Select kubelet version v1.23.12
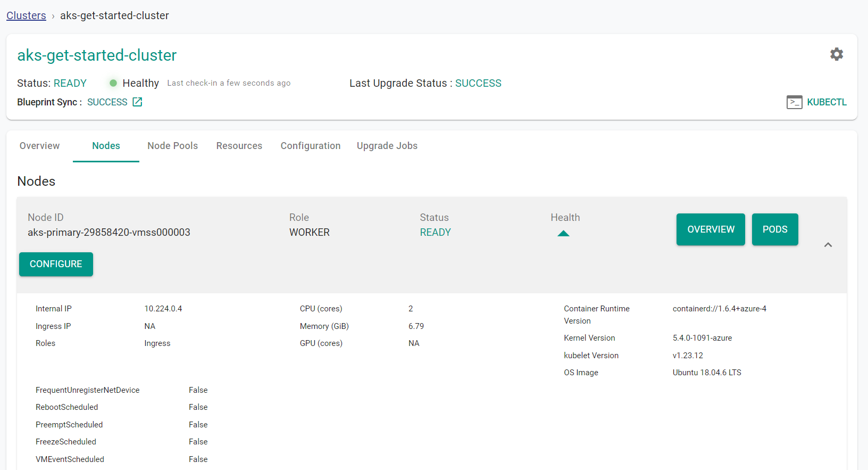Viewport: 868px width, 470px height. (x=688, y=356)
